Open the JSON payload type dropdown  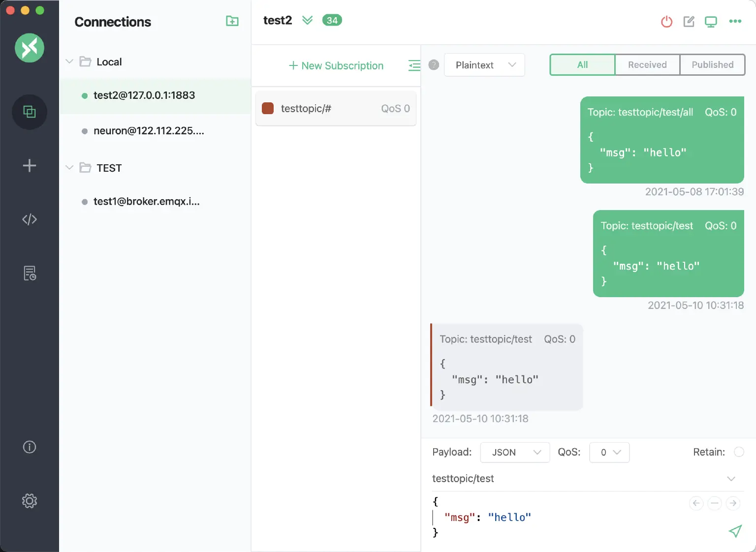[515, 452]
